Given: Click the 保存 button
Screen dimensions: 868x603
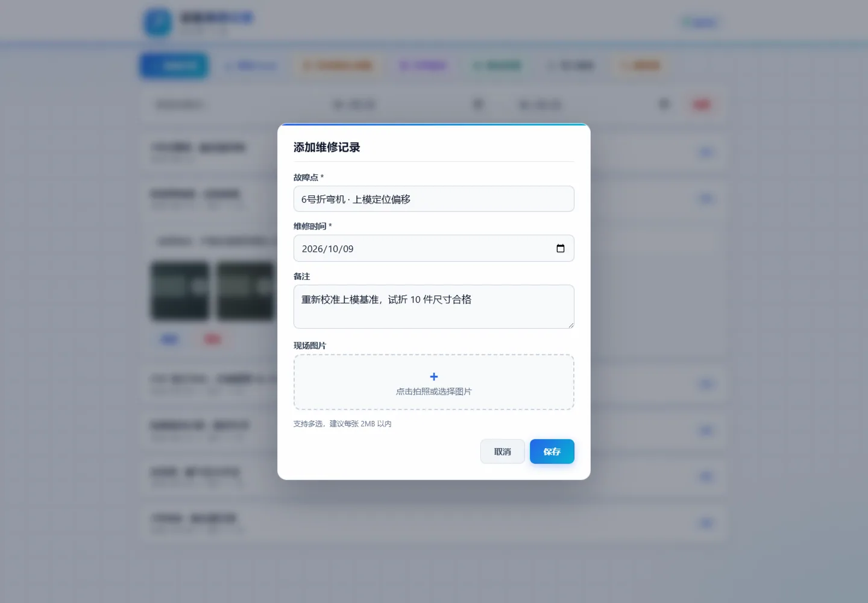Looking at the screenshot, I should click(552, 452).
